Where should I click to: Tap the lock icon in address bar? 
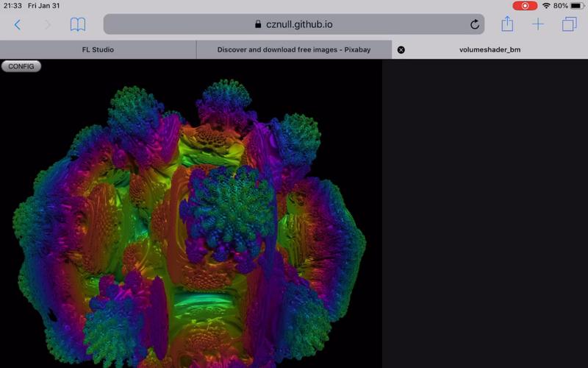[258, 24]
